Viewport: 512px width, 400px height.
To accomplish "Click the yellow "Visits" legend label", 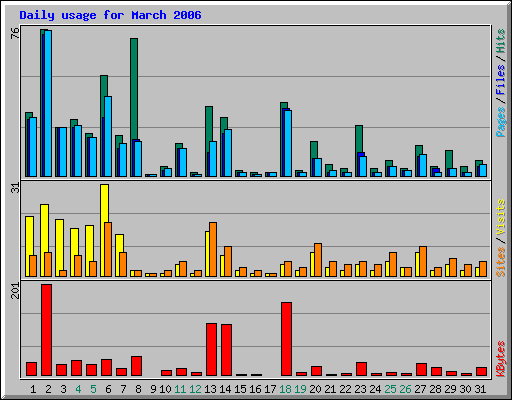I will click(501, 218).
